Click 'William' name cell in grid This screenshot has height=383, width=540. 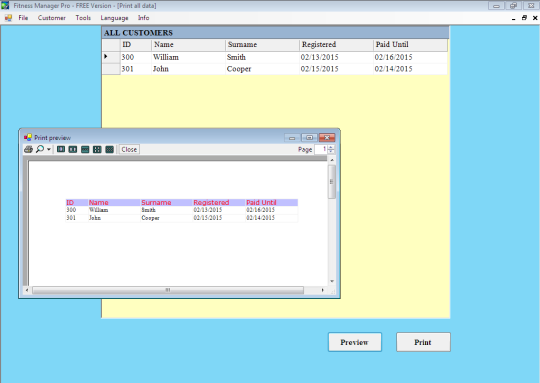188,57
